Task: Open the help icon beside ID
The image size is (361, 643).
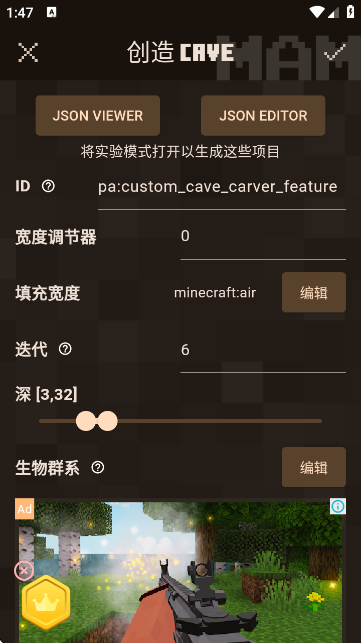Action: click(x=48, y=187)
